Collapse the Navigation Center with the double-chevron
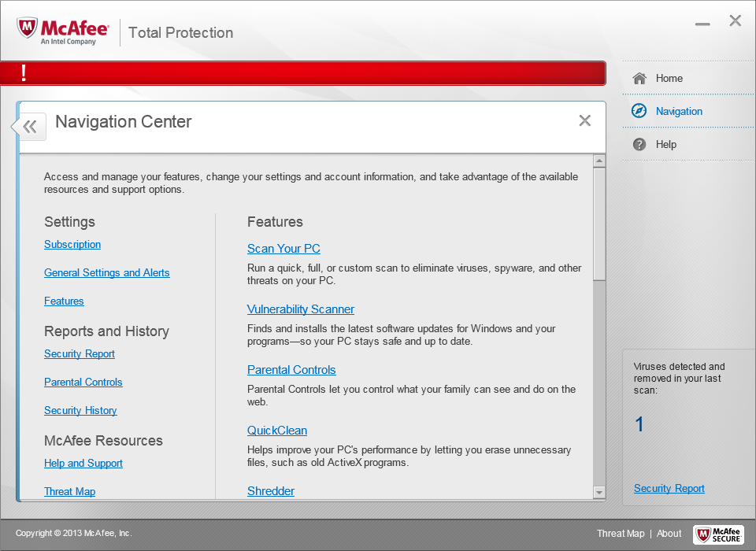756x551 pixels. click(x=28, y=126)
